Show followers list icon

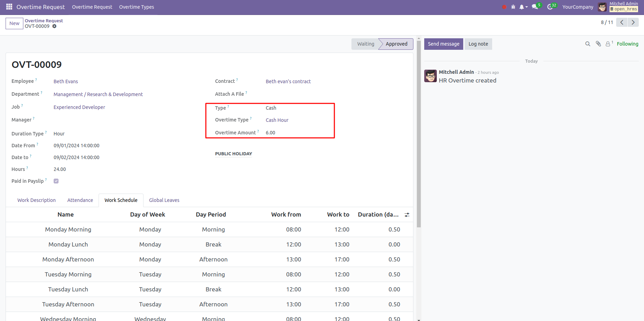coord(608,44)
